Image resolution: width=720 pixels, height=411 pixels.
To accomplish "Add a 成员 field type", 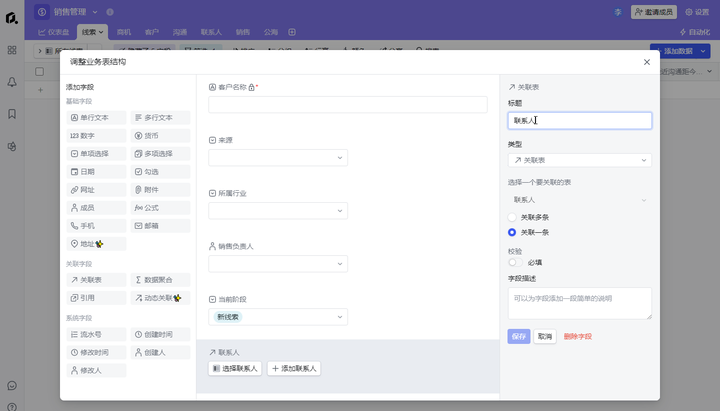I will (96, 208).
